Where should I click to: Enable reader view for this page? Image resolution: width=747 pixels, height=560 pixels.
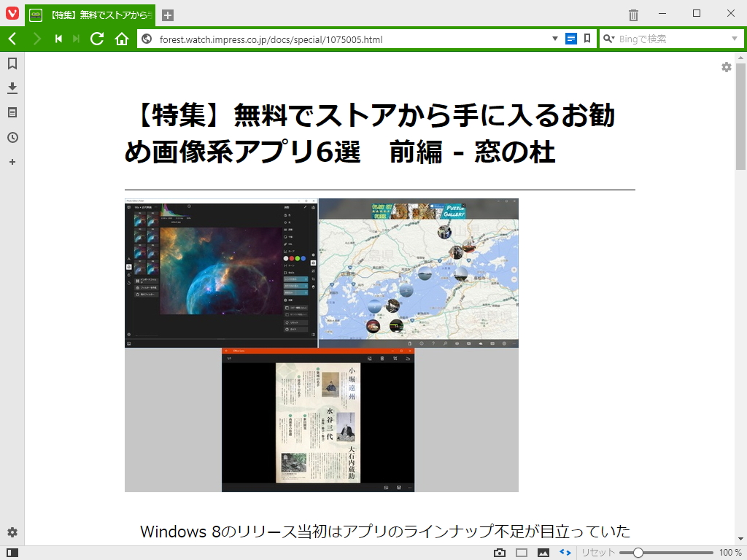[x=571, y=39]
